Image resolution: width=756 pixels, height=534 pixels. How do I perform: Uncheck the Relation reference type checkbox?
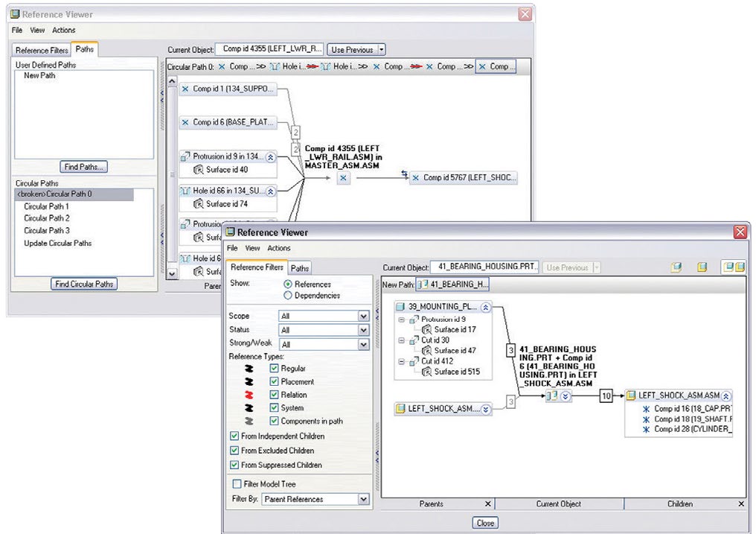pos(274,395)
